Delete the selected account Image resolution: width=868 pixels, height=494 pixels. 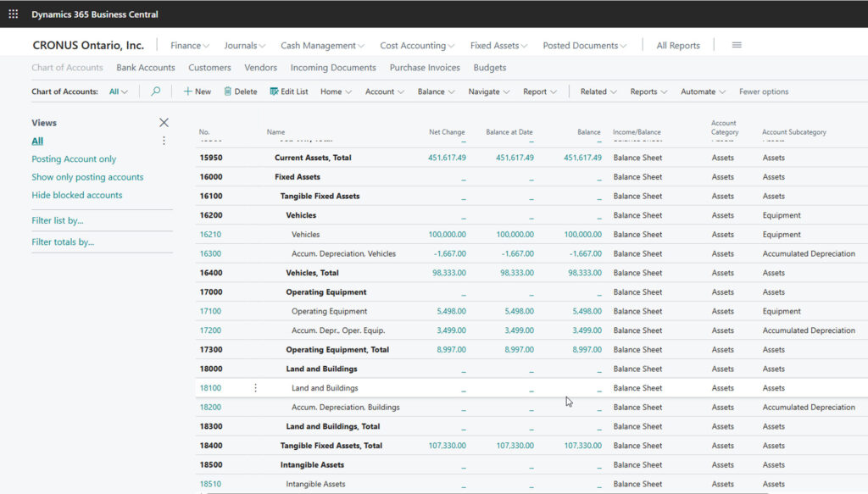(x=241, y=92)
